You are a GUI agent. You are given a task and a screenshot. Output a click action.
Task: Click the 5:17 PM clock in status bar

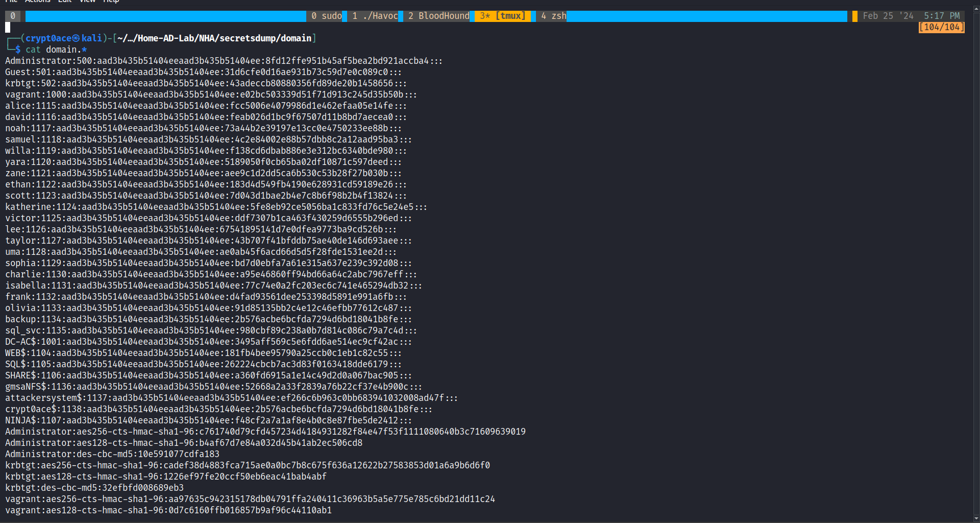click(941, 16)
